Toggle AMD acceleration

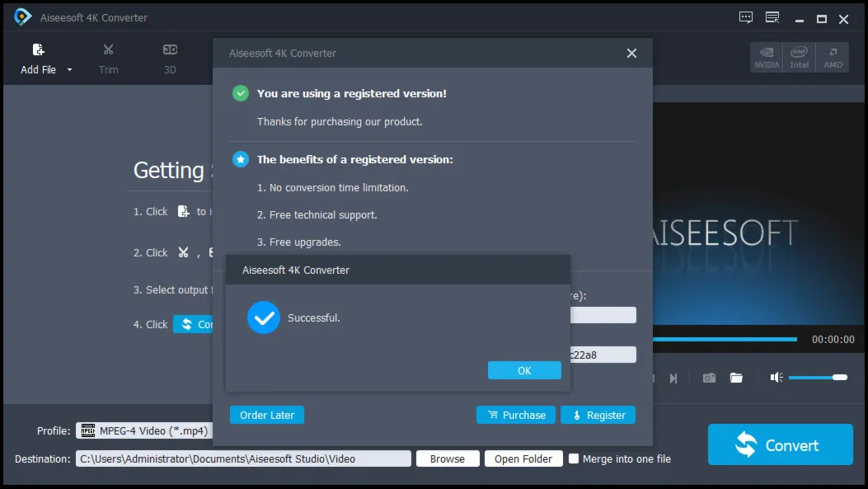pyautogui.click(x=833, y=58)
